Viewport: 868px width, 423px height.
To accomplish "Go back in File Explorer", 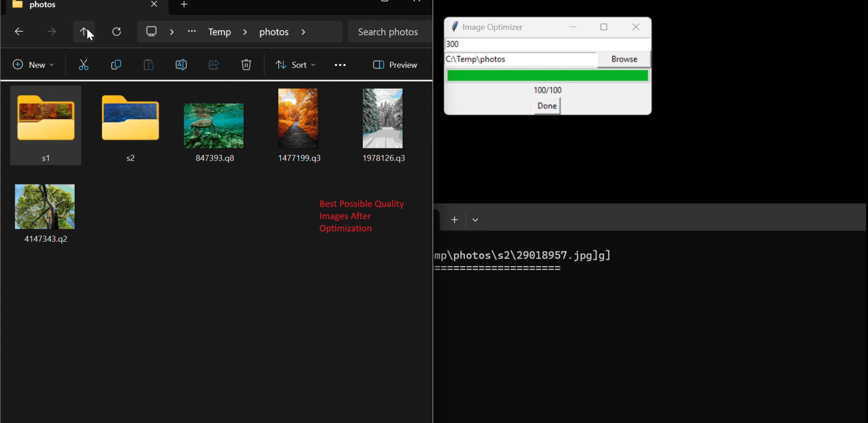I will click(19, 32).
